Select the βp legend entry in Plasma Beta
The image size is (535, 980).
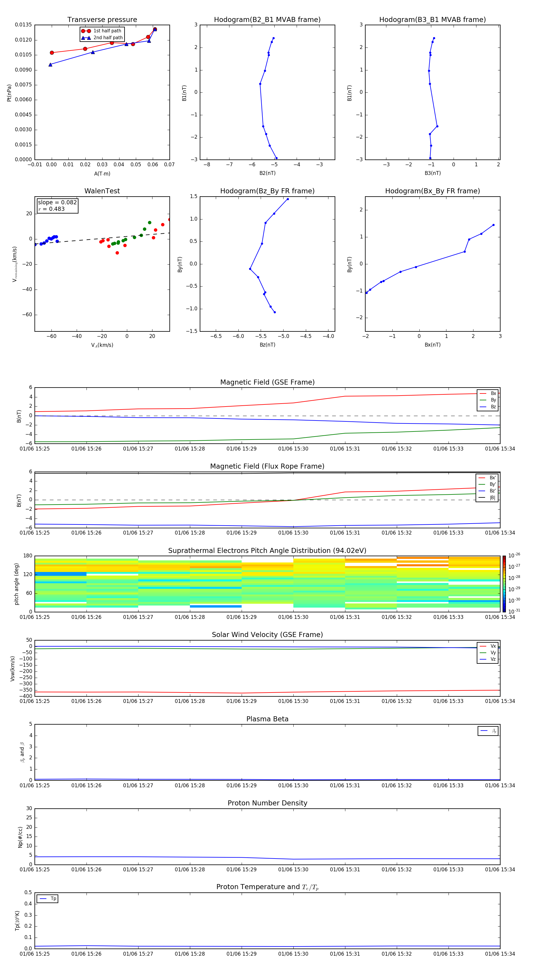[488, 731]
